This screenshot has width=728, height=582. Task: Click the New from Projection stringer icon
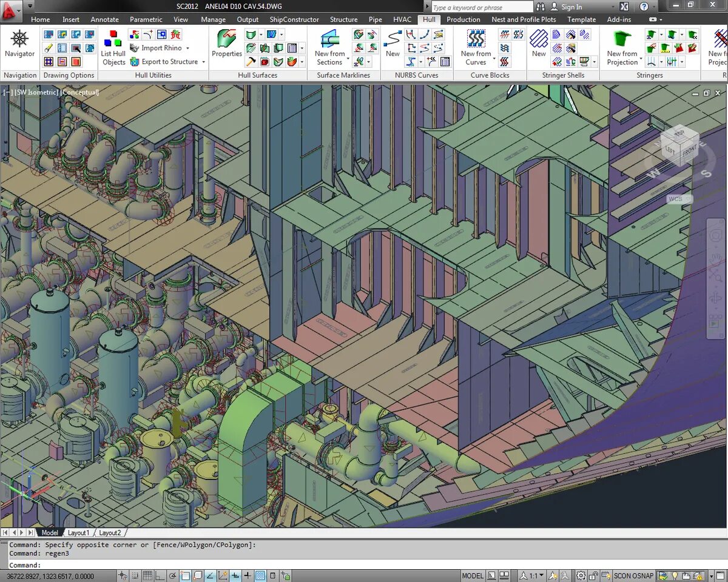pyautogui.click(x=622, y=47)
